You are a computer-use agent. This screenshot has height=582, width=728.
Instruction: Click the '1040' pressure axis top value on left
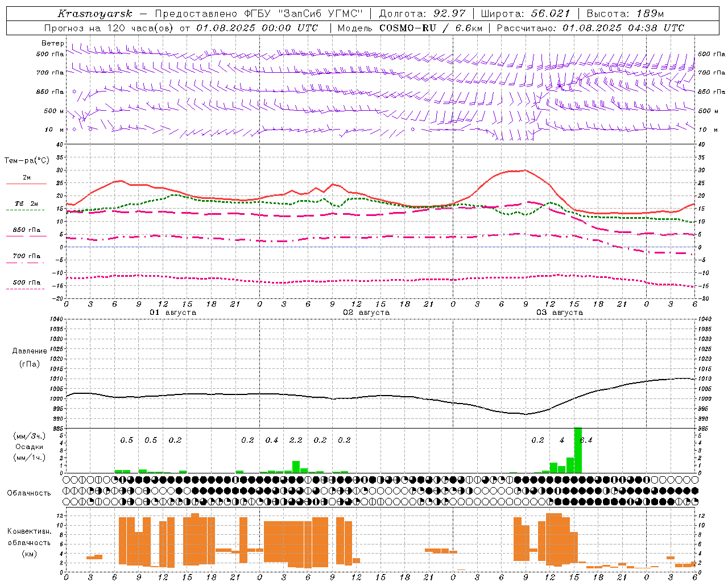coord(56,319)
